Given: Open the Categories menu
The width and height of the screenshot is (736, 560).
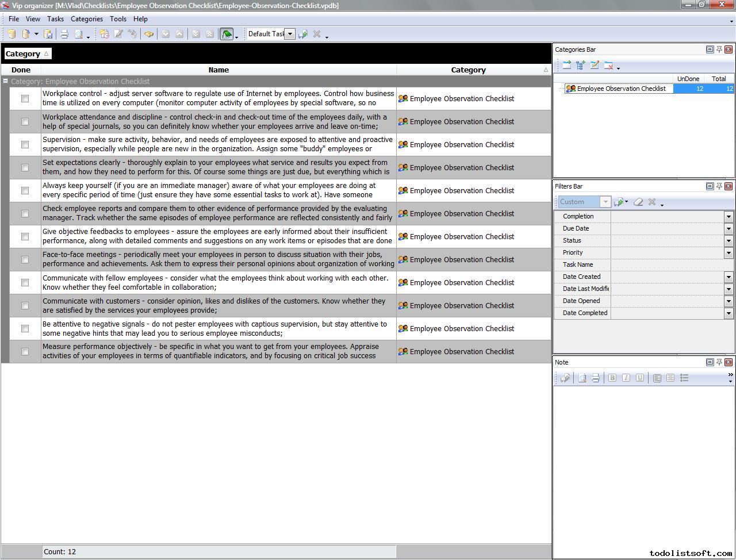Looking at the screenshot, I should click(x=86, y=19).
